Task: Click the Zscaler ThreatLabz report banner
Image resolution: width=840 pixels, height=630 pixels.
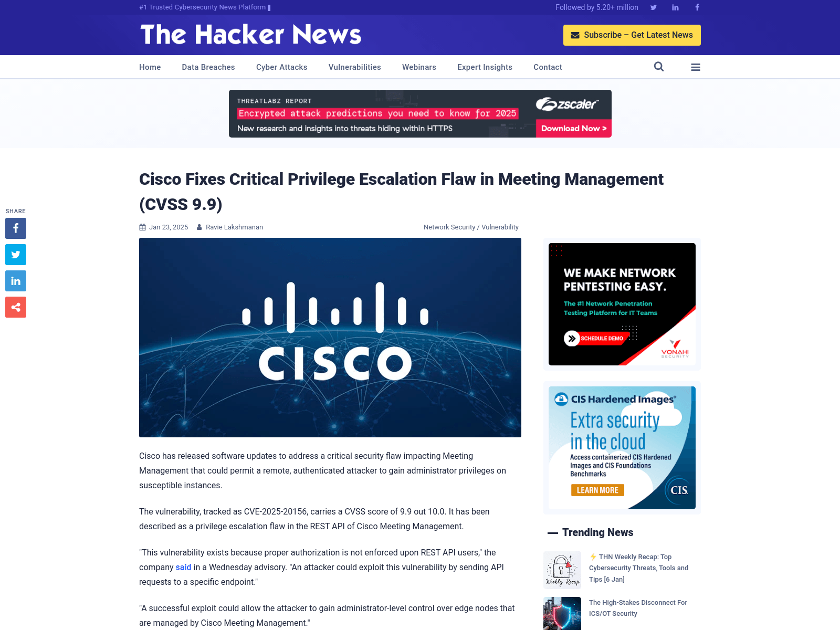Action: click(x=420, y=113)
